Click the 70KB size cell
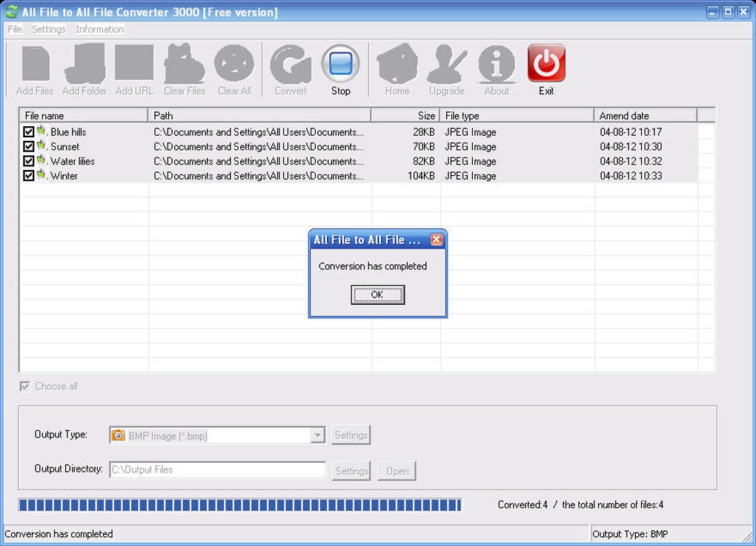The width and height of the screenshot is (756, 546). [x=423, y=146]
